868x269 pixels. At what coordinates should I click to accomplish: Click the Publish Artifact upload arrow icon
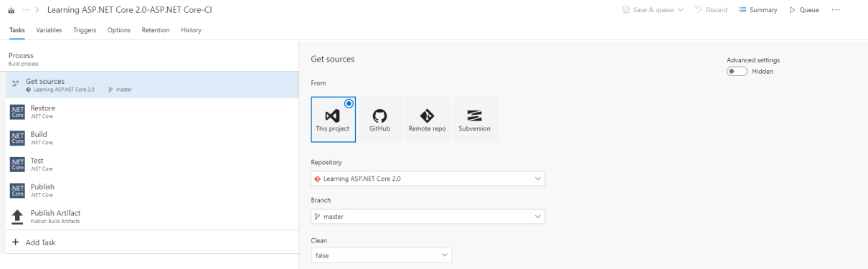17,216
